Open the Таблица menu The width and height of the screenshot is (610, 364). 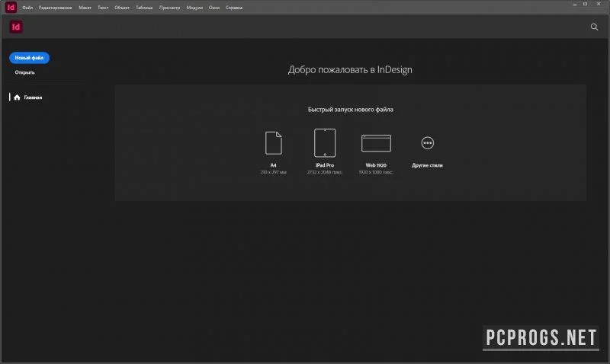pos(144,8)
